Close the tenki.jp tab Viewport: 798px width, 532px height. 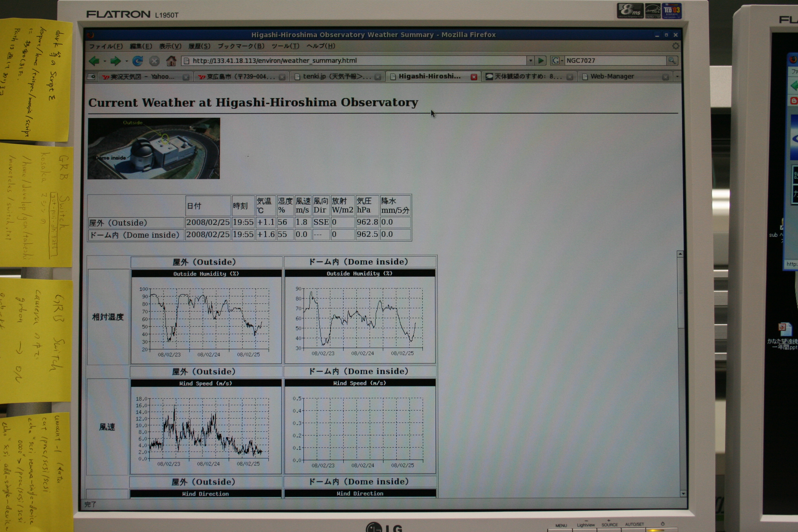[x=378, y=77]
